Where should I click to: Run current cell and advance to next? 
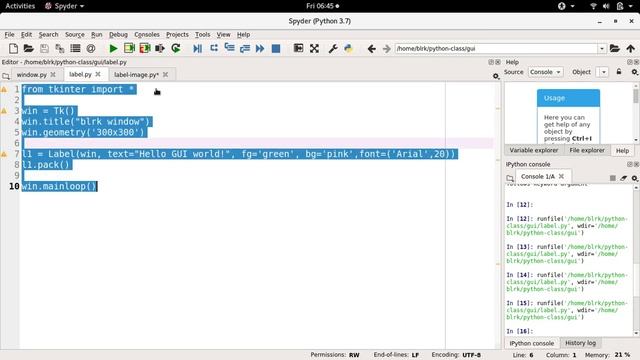(145, 48)
